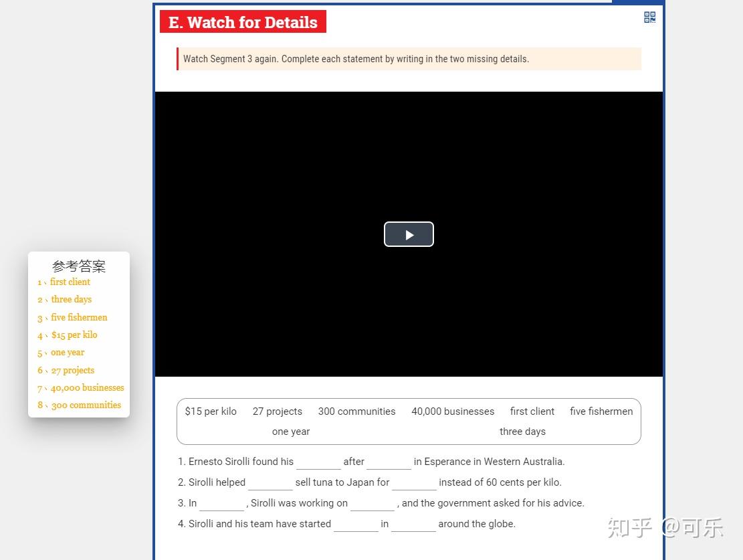Click the first blank in statement 1

[318, 462]
